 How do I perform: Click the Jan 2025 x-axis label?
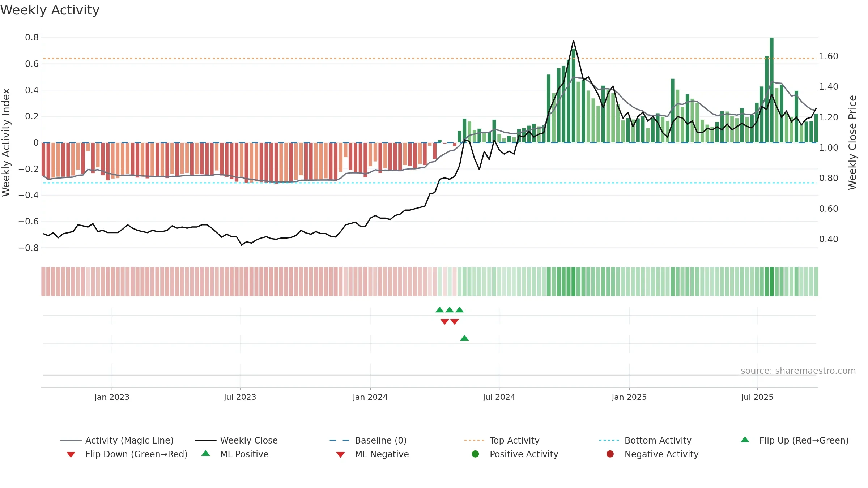tap(629, 397)
